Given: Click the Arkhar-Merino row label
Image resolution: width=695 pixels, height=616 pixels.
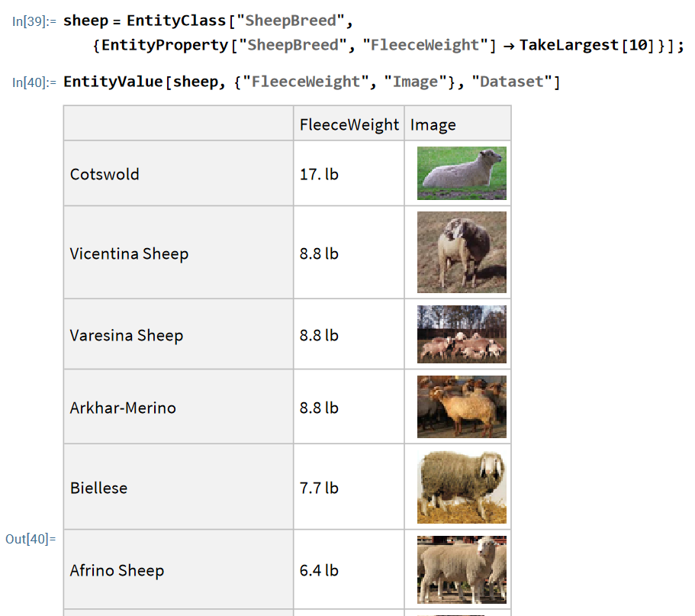Looking at the screenshot, I should pos(123,408).
